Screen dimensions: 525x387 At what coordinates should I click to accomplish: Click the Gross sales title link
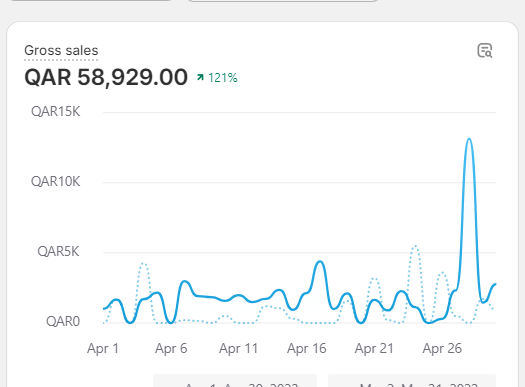pyautogui.click(x=61, y=51)
